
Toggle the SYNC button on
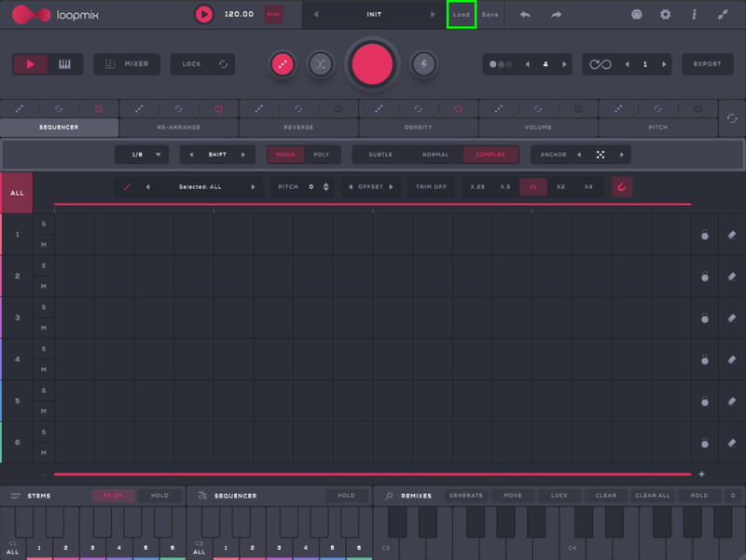point(273,15)
